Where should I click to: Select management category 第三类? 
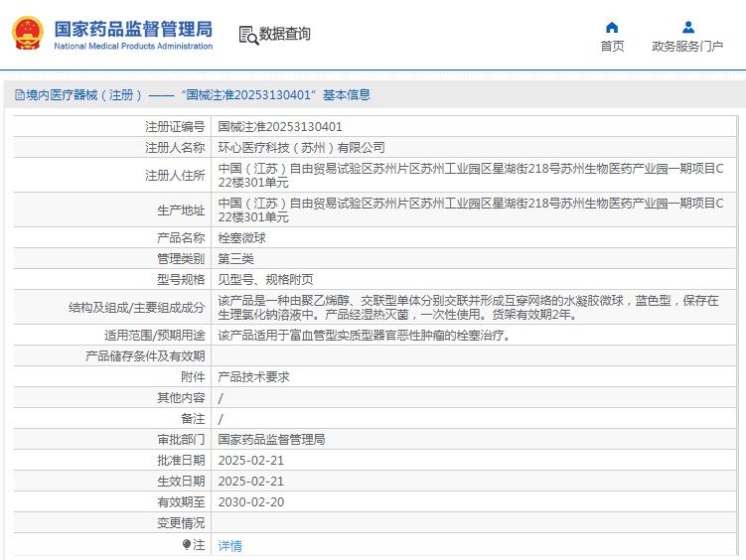(x=236, y=259)
